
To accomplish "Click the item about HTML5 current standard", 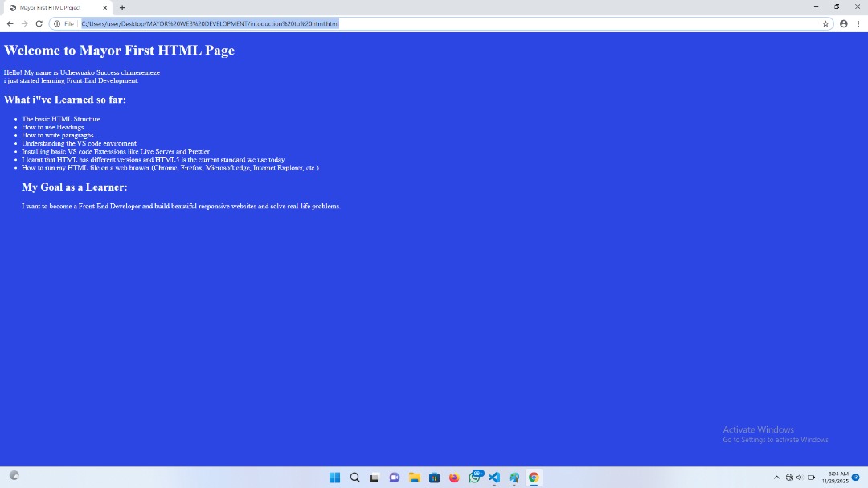I will 154,159.
